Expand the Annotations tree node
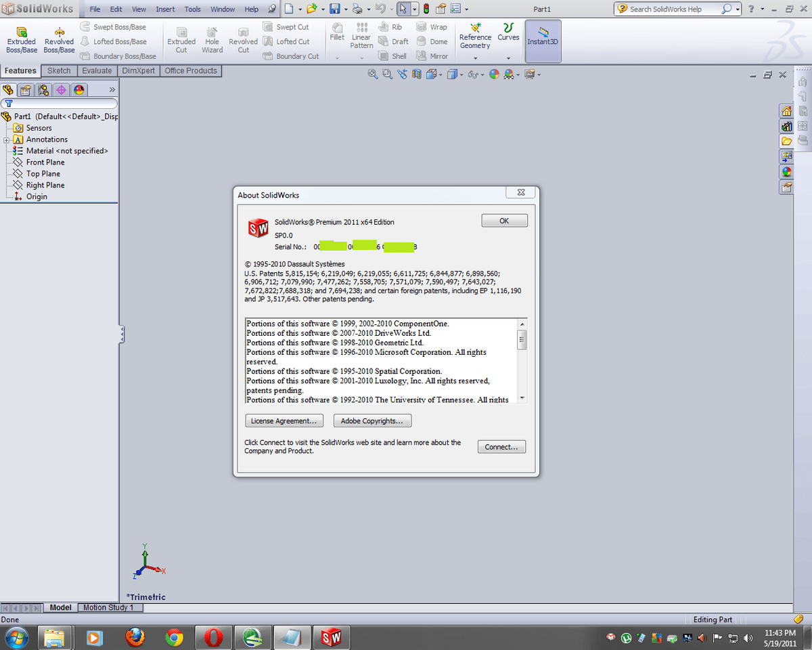The image size is (812, 650). [x=6, y=139]
